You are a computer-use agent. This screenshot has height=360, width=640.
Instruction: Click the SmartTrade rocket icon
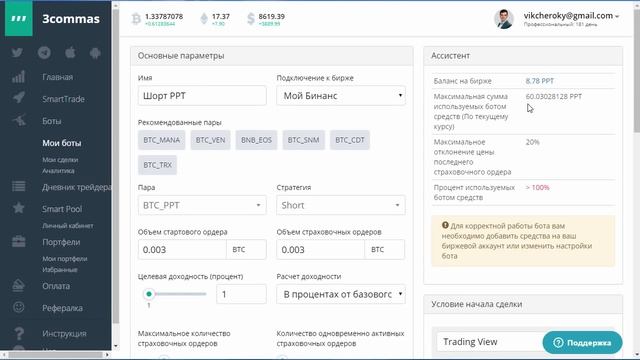pyautogui.click(x=18, y=98)
